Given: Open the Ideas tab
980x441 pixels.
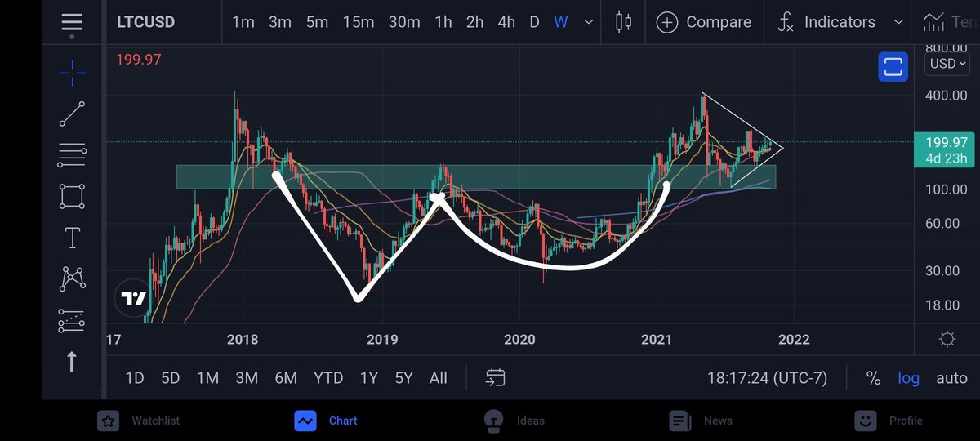Looking at the screenshot, I should 514,421.
